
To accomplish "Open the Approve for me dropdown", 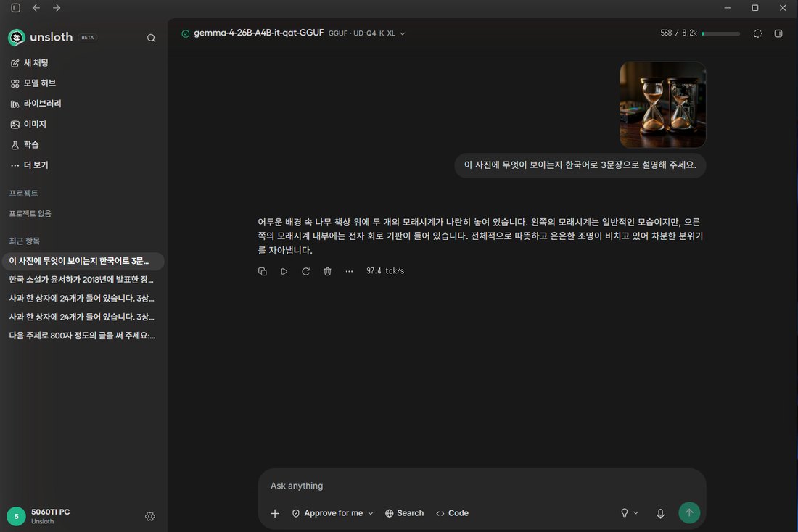I will 333,513.
